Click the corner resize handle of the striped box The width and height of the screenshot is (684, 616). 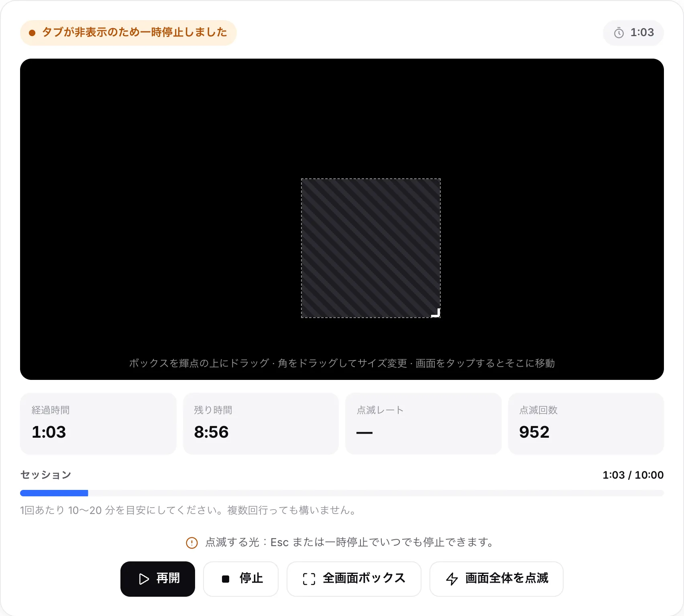pyautogui.click(x=436, y=313)
